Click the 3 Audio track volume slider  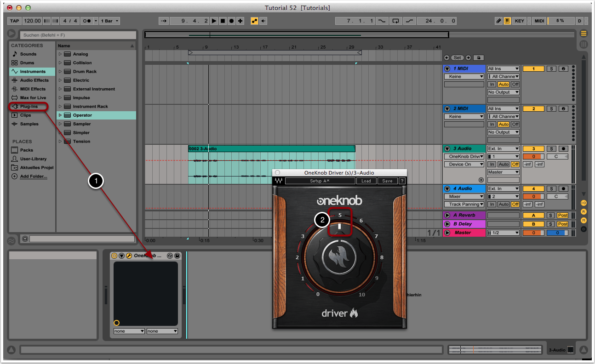pos(533,157)
